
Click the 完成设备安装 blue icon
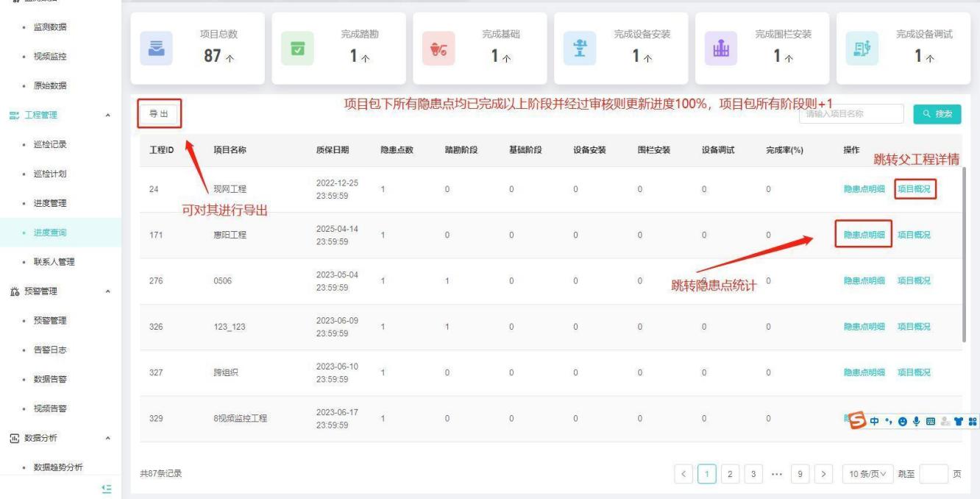point(578,48)
